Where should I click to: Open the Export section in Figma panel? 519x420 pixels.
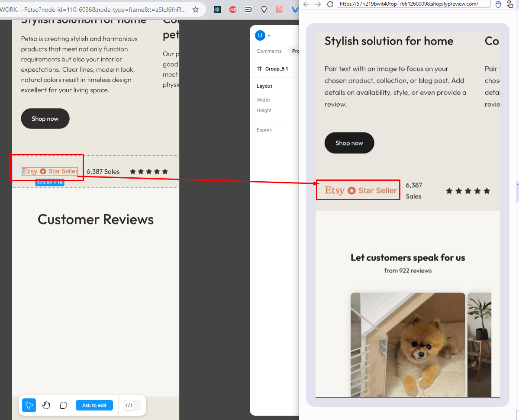coord(264,130)
